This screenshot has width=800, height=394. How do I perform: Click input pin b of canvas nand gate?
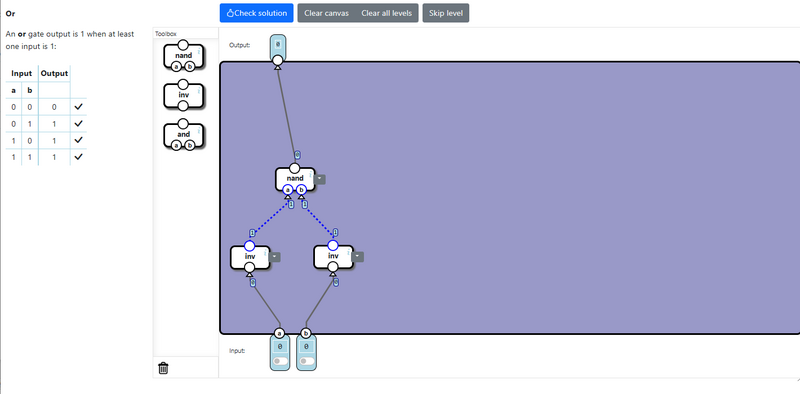coord(301,190)
